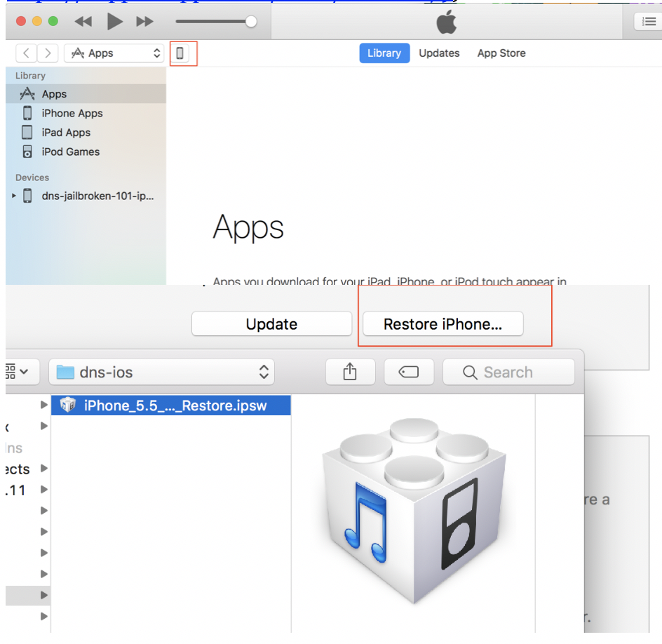Screen dimensions: 662x644
Task: Click the Apple logo in iTunes display
Action: 446,21
